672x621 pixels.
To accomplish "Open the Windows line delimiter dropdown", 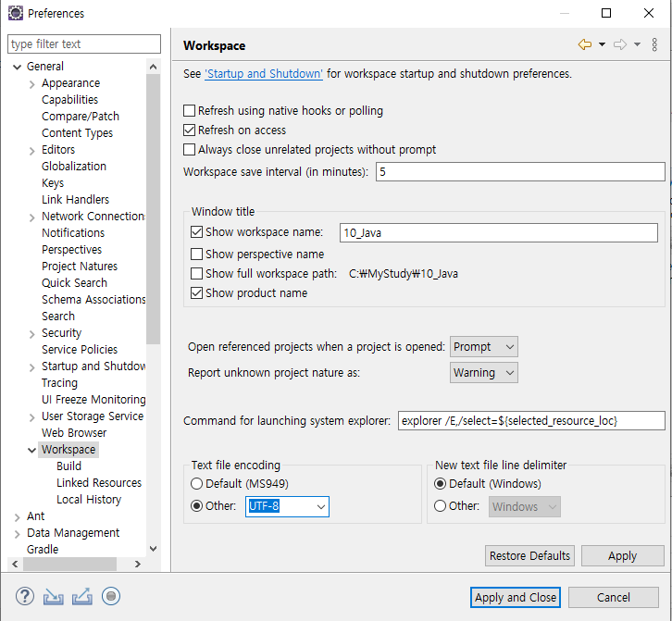I will pyautogui.click(x=525, y=506).
